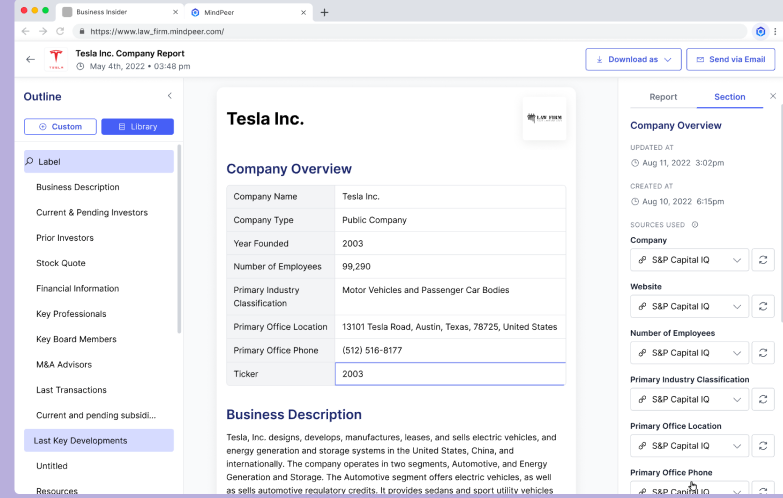
Task: Refresh the Website source
Action: (x=763, y=306)
